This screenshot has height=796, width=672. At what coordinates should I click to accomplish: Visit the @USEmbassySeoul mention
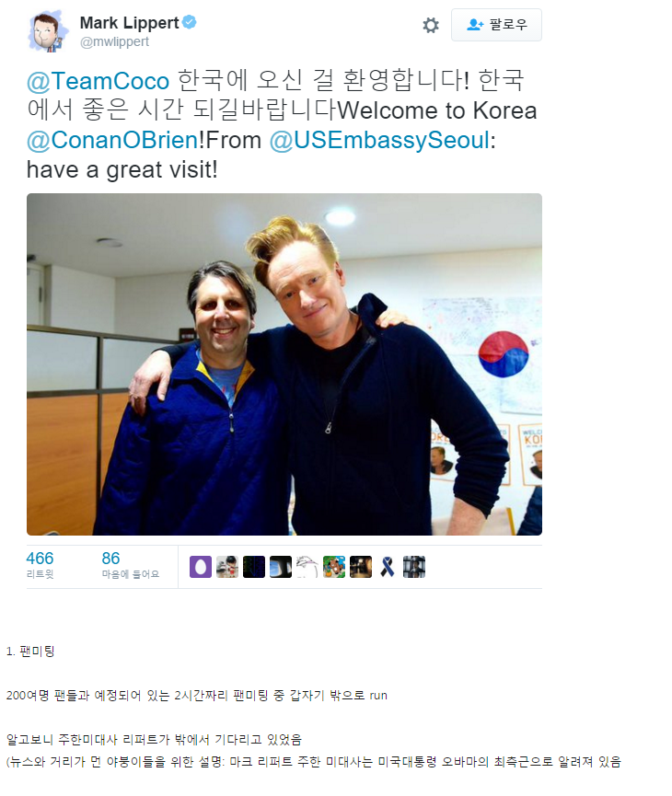click(x=379, y=140)
